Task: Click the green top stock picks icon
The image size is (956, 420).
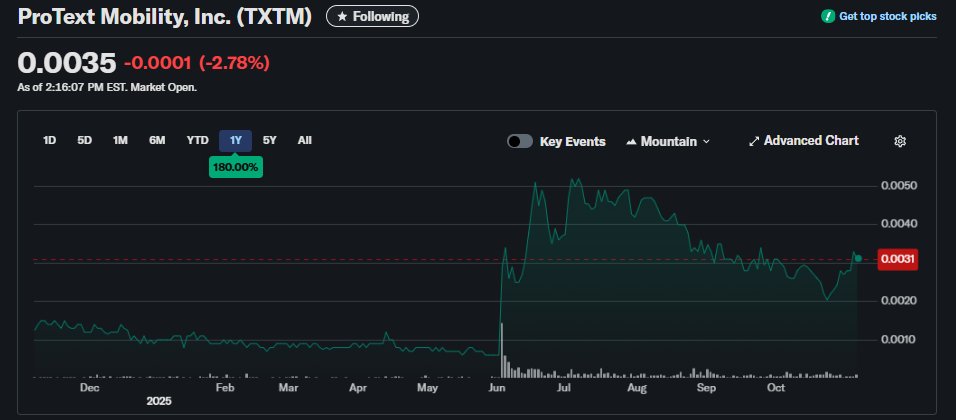Action: pos(827,16)
